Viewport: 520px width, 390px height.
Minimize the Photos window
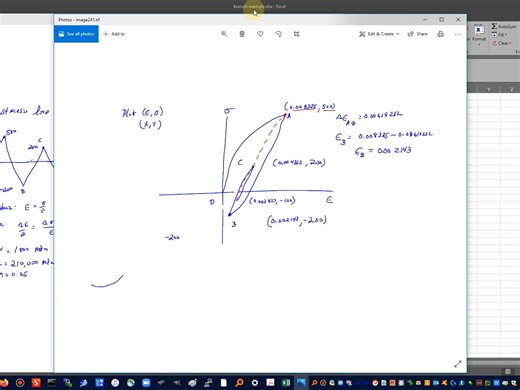point(425,20)
